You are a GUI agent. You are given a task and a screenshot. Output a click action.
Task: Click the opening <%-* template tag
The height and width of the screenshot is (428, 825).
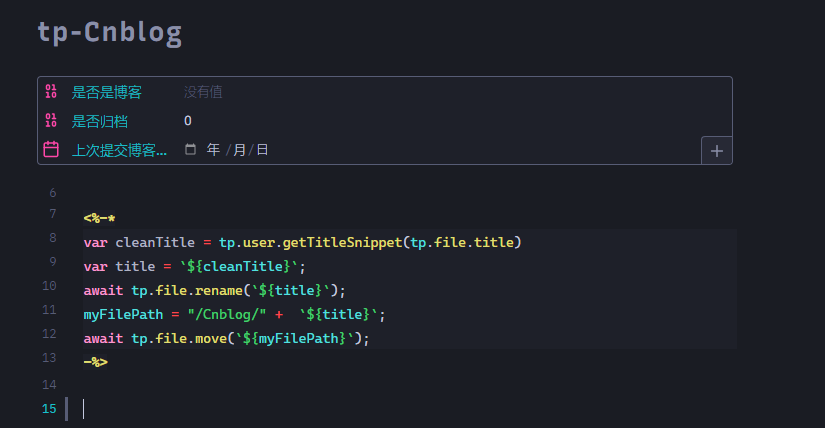pos(100,217)
